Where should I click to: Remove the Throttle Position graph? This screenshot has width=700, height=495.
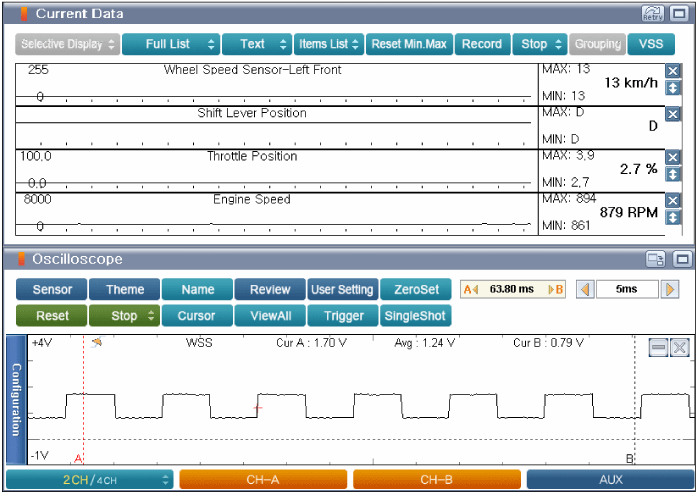[673, 157]
